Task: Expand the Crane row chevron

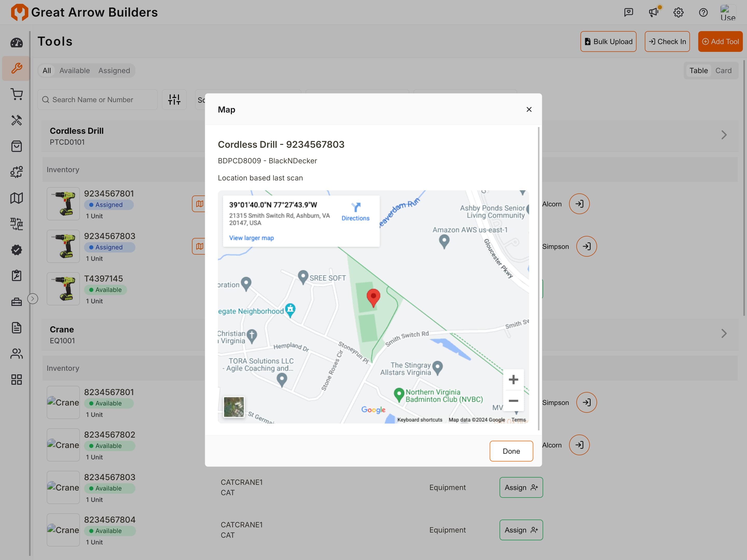Action: [x=724, y=334]
